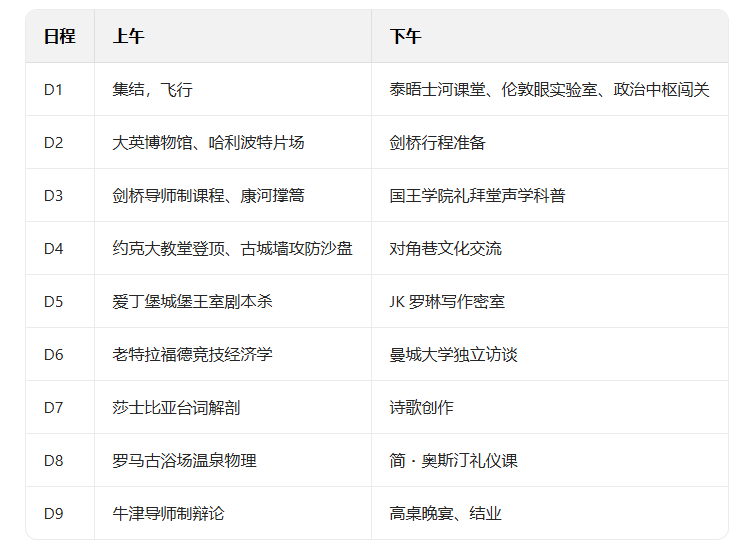Select the 集结，飞行 cell
This screenshot has width=753, height=549.
tap(152, 90)
